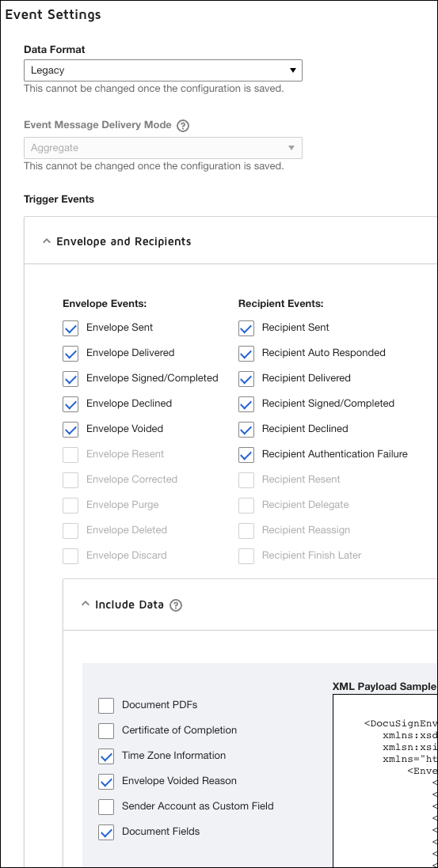Image resolution: width=438 pixels, height=868 pixels.
Task: Toggle Envelope Delivered checkbox
Action: (70, 353)
